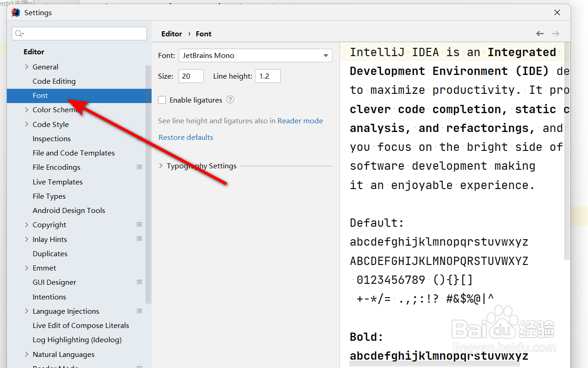
Task: Select Code Style in settings tree
Action: click(51, 124)
